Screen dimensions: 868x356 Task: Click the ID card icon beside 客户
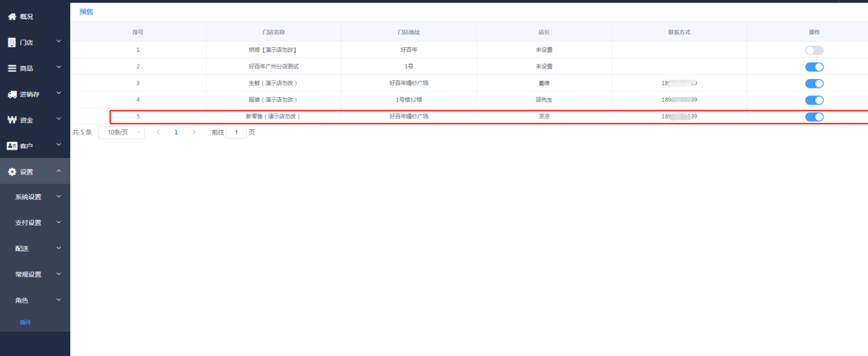point(12,146)
